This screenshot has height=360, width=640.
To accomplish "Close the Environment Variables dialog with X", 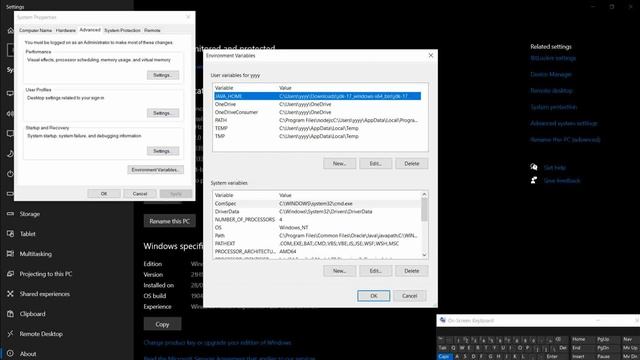I will point(431,56).
